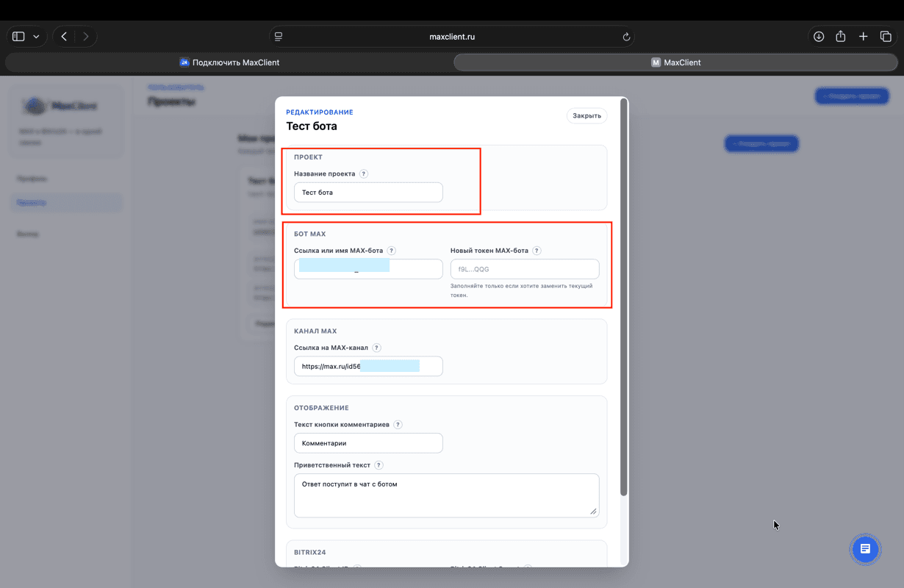Click the Комментарии text input

coord(368,443)
